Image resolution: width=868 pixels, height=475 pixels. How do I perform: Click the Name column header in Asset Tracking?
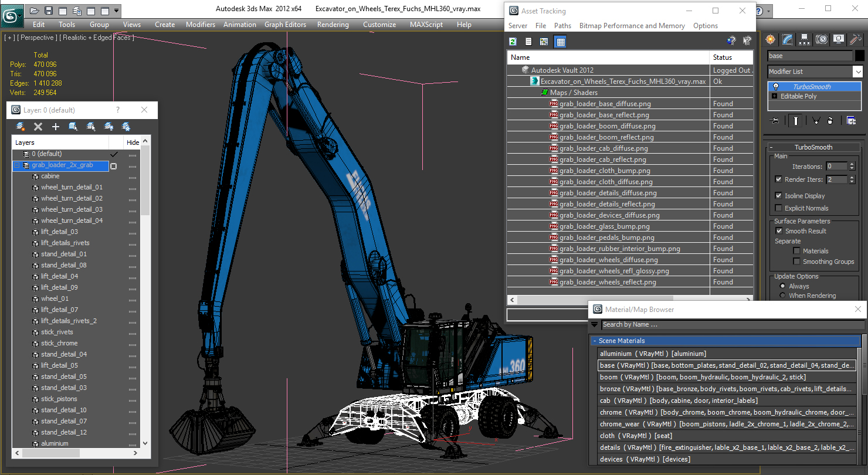pos(608,57)
